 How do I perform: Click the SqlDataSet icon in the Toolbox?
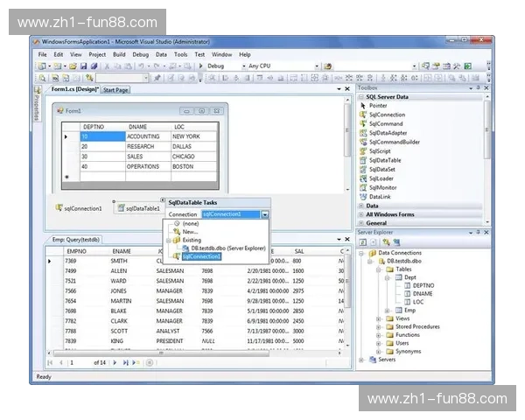point(363,170)
